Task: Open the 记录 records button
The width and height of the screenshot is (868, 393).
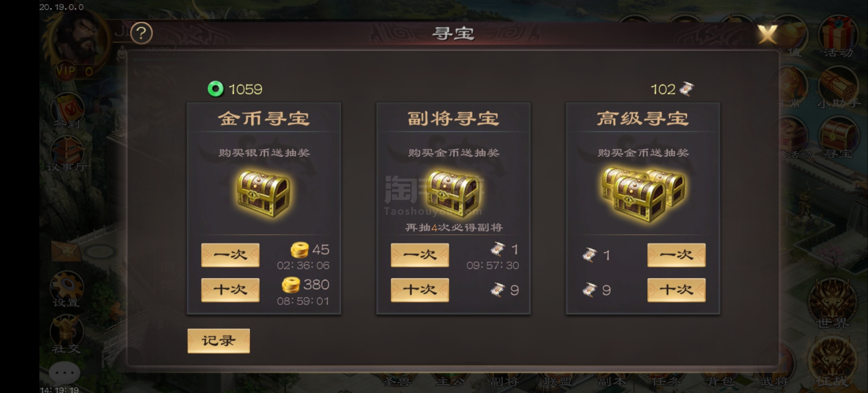Action: click(218, 341)
